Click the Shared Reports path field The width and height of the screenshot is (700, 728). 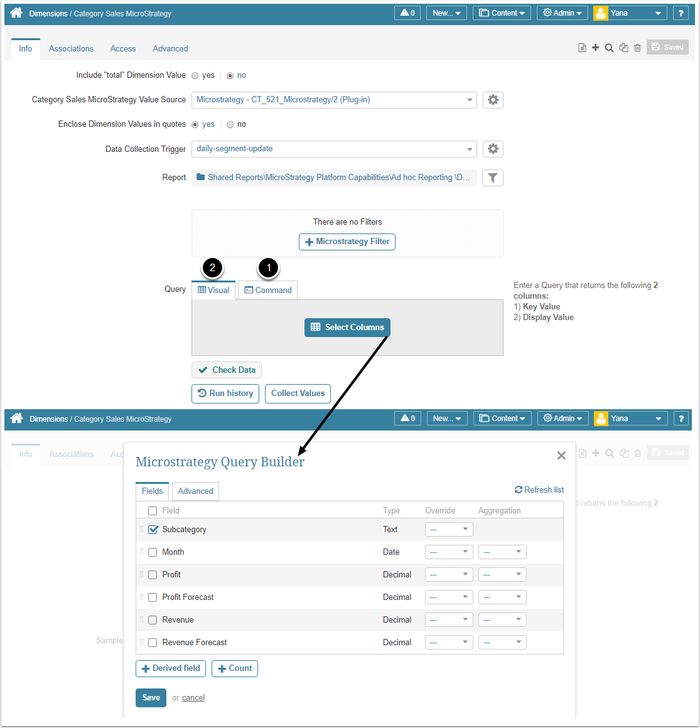334,178
